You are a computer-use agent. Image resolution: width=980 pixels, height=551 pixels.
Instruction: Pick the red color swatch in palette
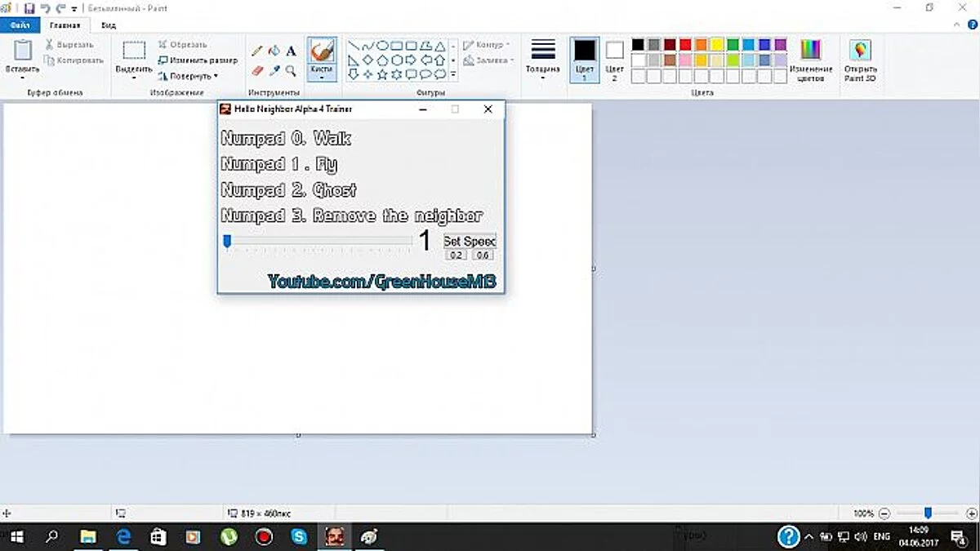[685, 44]
